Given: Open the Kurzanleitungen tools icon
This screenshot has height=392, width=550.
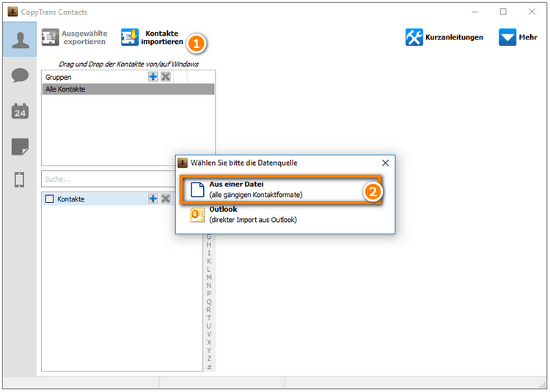Looking at the screenshot, I should click(414, 37).
